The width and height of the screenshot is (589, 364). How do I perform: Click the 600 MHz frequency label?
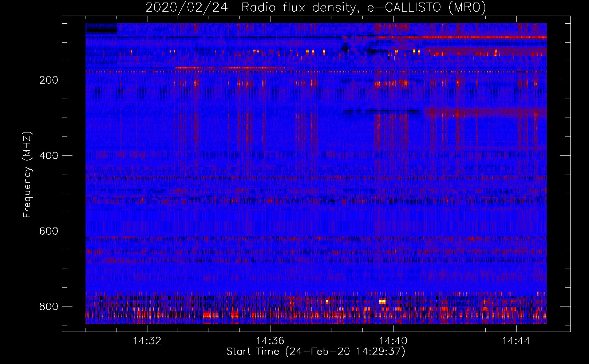[x=49, y=231]
